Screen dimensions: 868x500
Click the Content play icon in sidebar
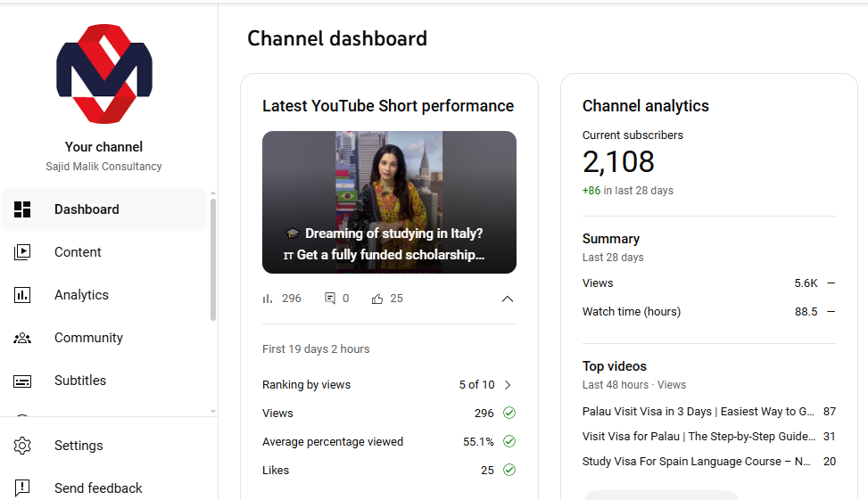pos(22,252)
